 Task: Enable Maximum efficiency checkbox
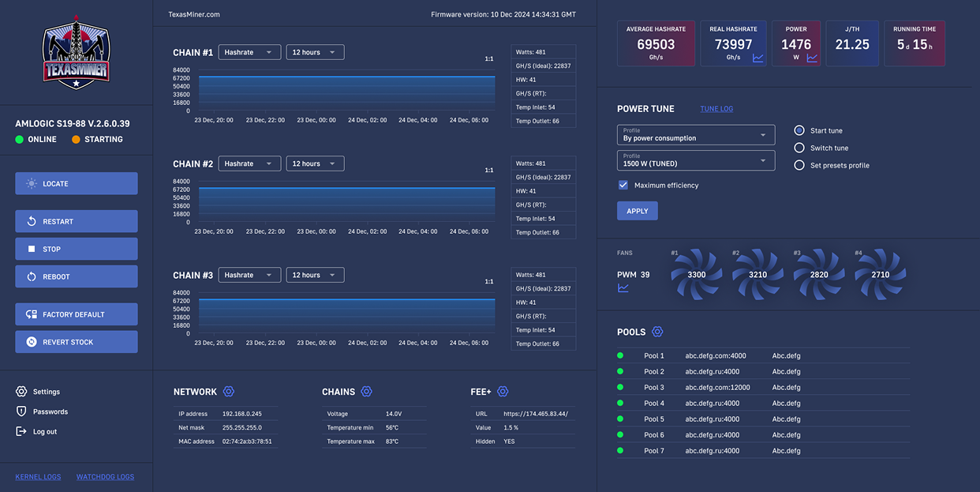coord(623,184)
